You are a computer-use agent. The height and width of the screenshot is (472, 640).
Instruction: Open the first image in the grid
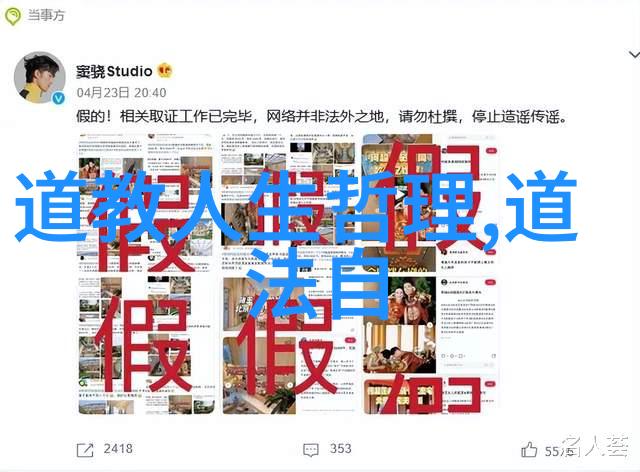click(146, 203)
